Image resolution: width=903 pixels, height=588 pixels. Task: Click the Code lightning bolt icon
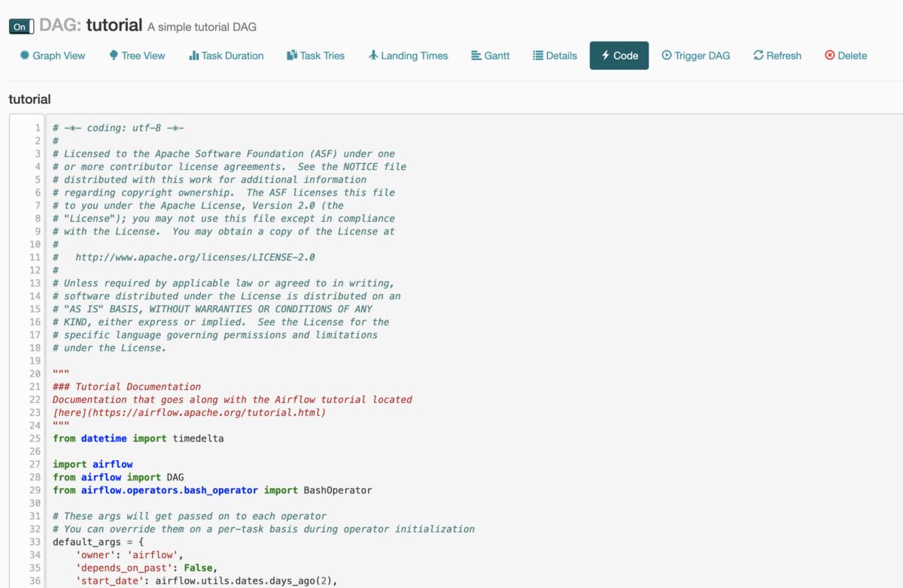[606, 56]
